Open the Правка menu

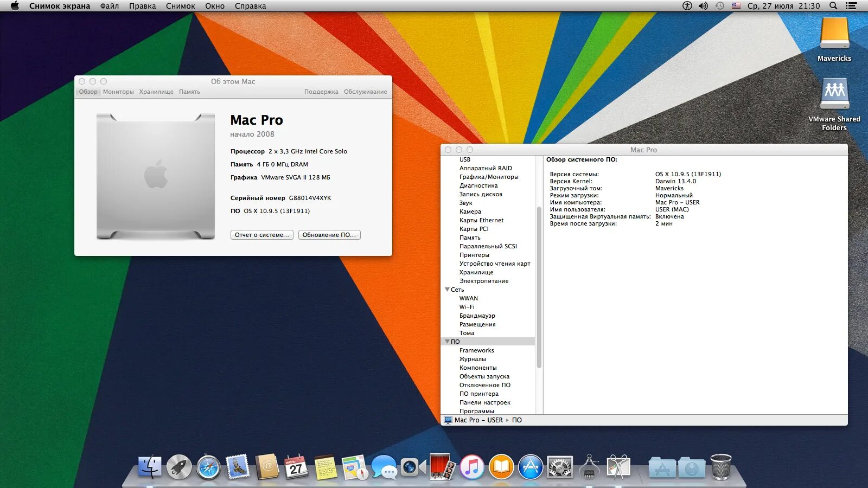point(143,6)
